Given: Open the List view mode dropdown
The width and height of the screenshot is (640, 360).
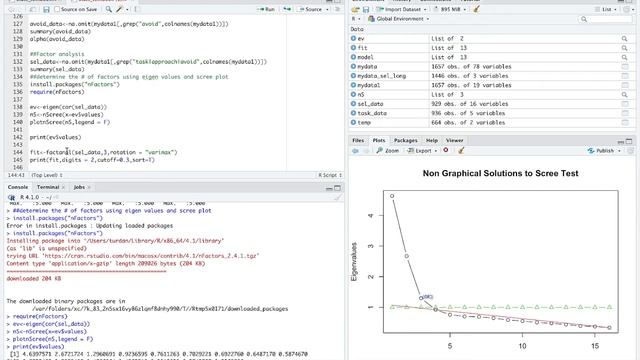Looking at the screenshot, I should point(605,9).
